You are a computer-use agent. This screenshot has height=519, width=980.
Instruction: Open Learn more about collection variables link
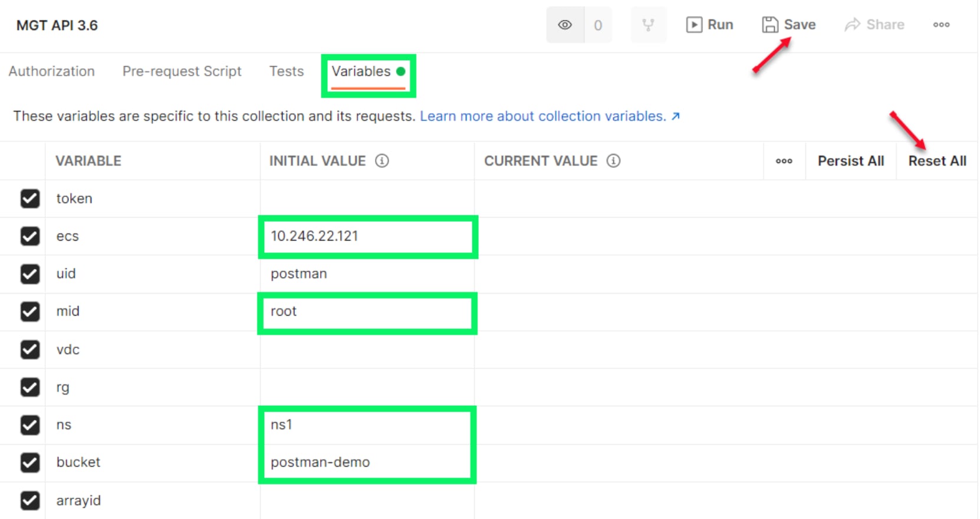click(x=550, y=116)
